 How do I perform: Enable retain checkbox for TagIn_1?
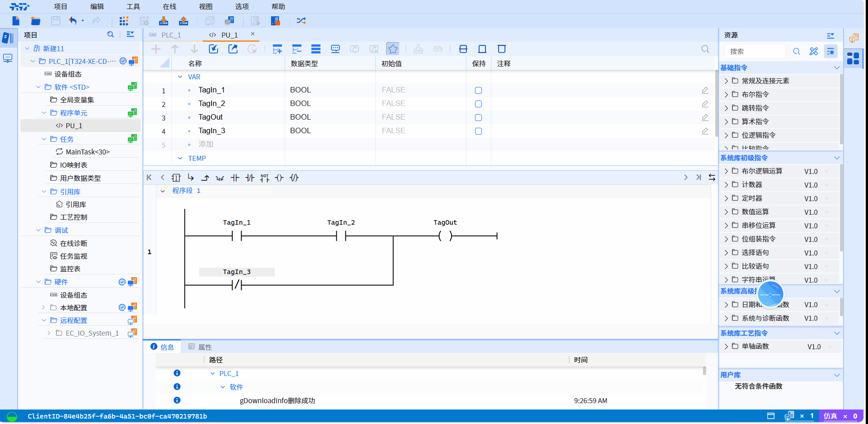[x=478, y=91]
